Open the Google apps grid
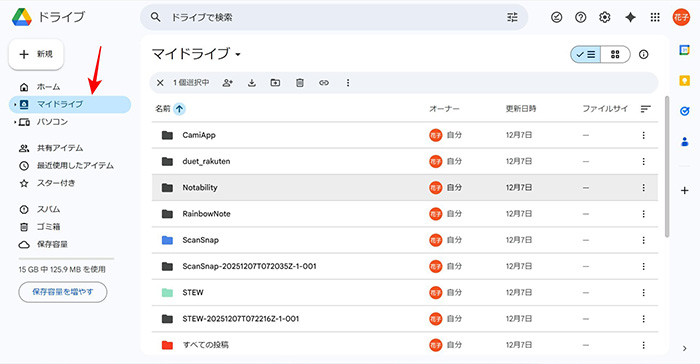This screenshot has height=364, width=700. (655, 17)
